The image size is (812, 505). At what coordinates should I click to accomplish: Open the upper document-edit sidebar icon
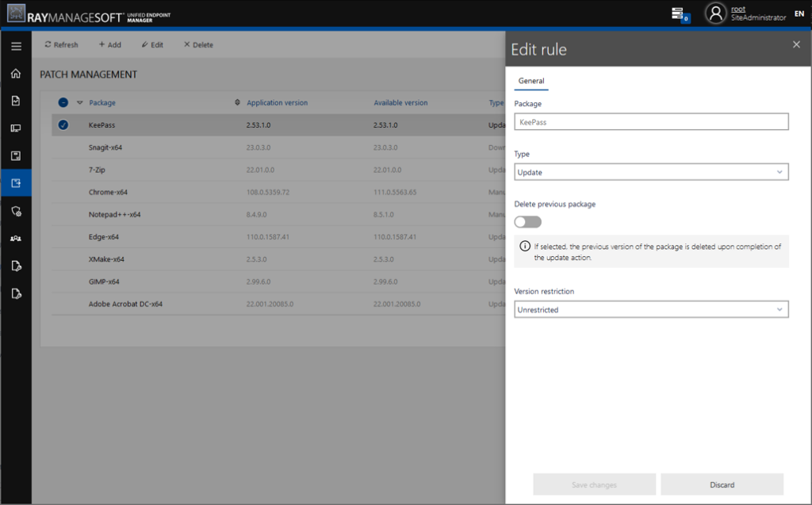click(x=16, y=266)
